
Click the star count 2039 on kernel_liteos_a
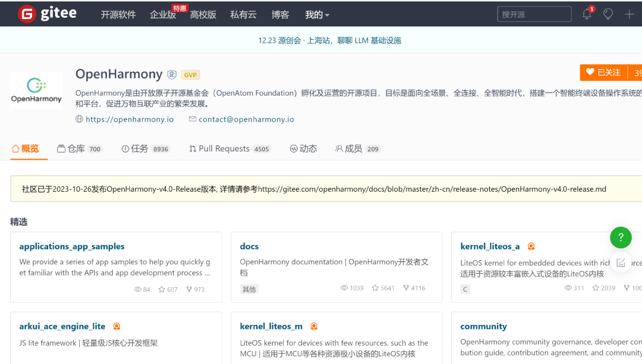click(603, 288)
